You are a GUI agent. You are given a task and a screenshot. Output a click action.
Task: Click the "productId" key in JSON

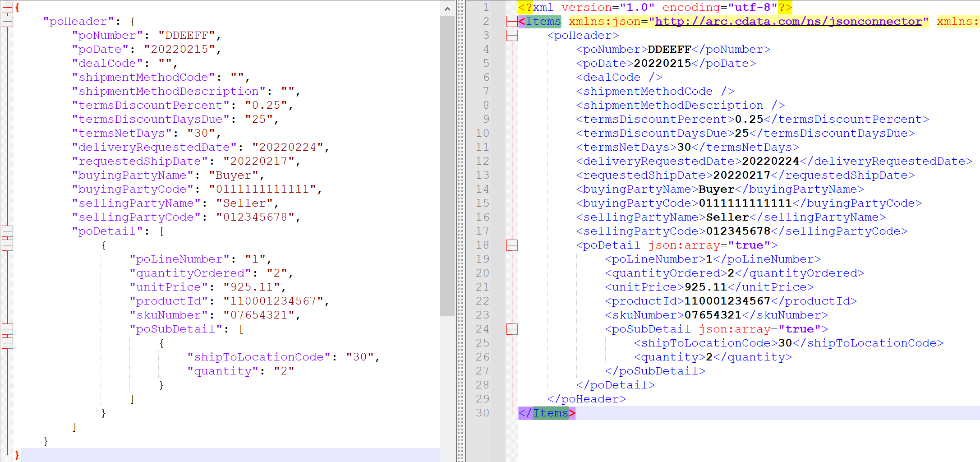[x=169, y=301]
